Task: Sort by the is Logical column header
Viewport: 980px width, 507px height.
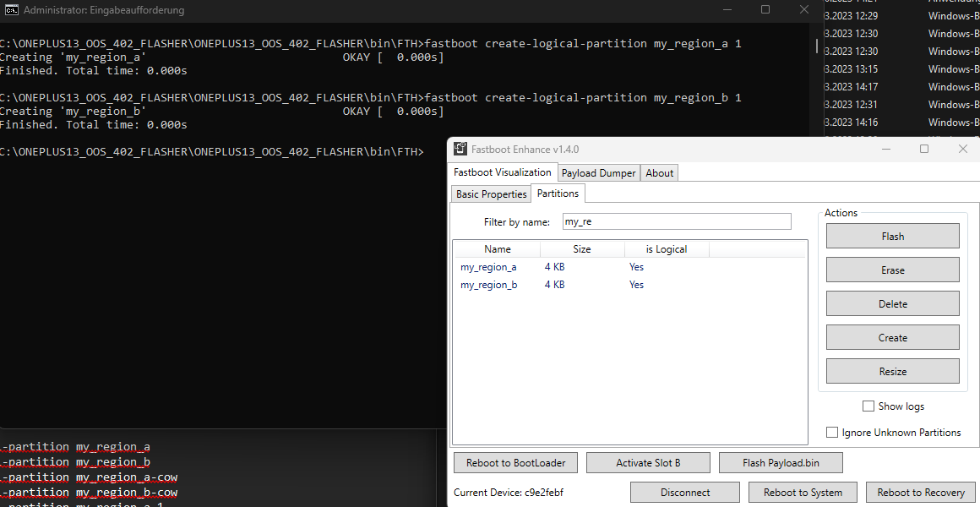Action: (667, 248)
